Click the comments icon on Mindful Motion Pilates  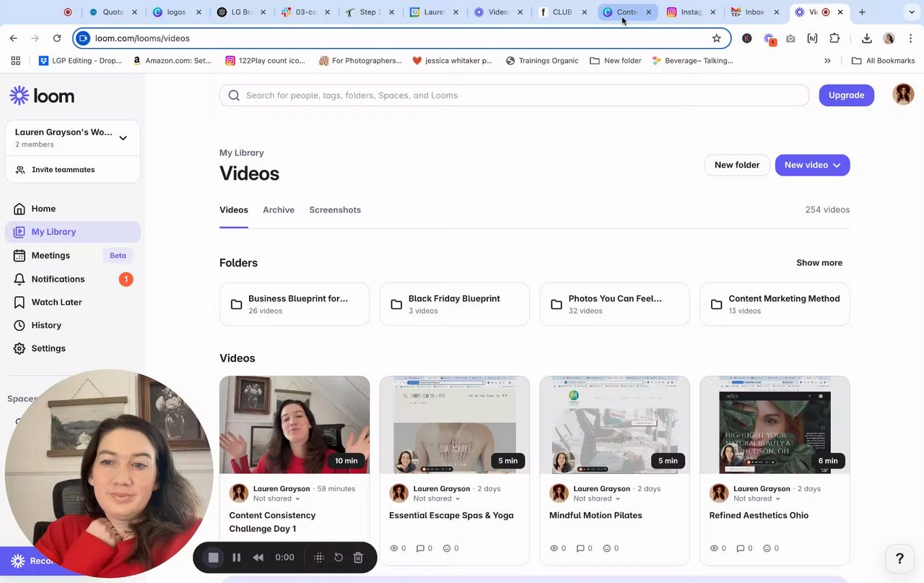tap(580, 548)
